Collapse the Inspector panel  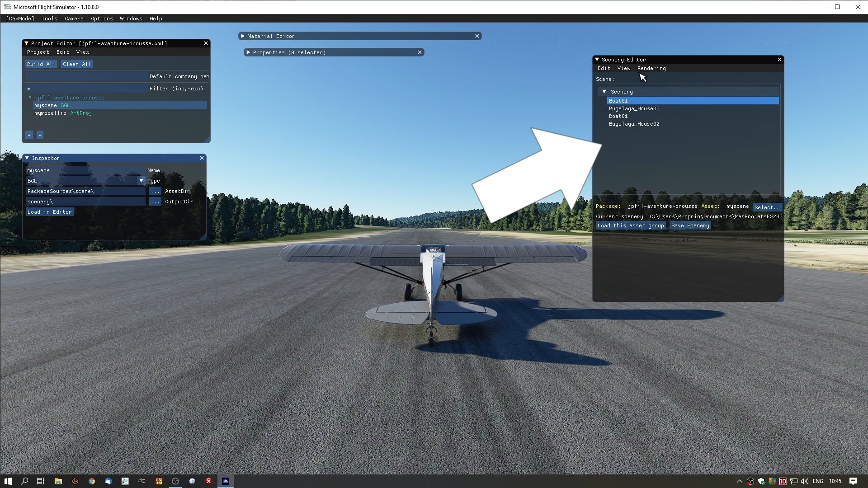coord(27,158)
